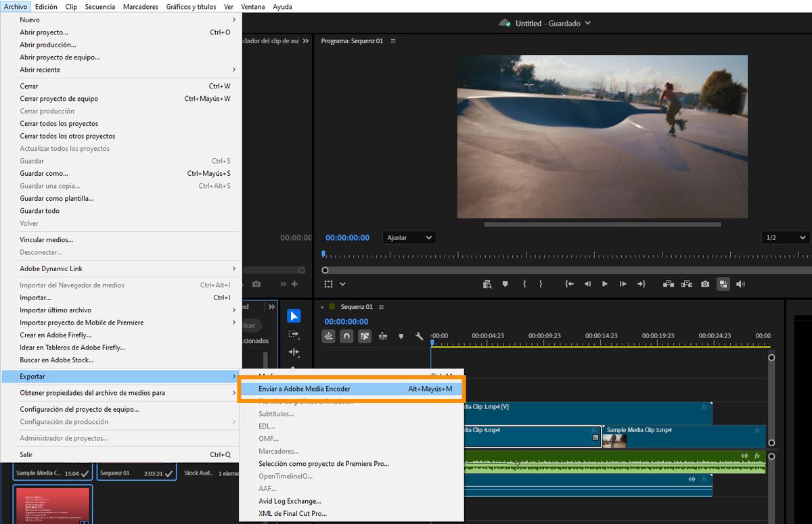This screenshot has height=524, width=812.
Task: Select the red thumbnail in Project panel
Action: point(52,505)
